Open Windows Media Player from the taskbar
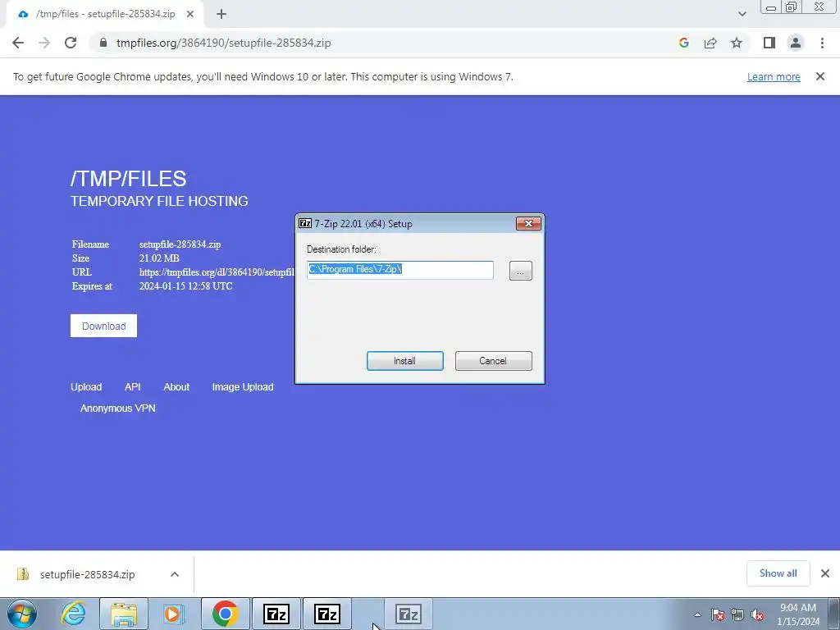Image resolution: width=840 pixels, height=630 pixels. click(174, 614)
